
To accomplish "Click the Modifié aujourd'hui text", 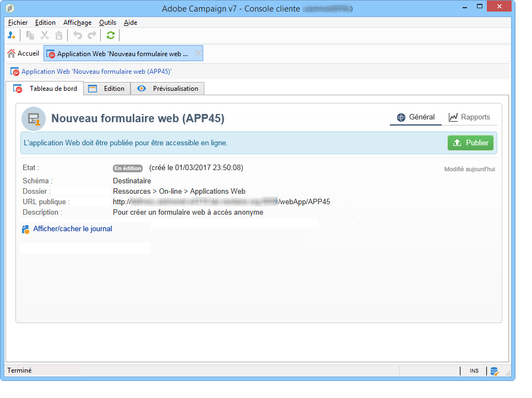I will click(470, 169).
